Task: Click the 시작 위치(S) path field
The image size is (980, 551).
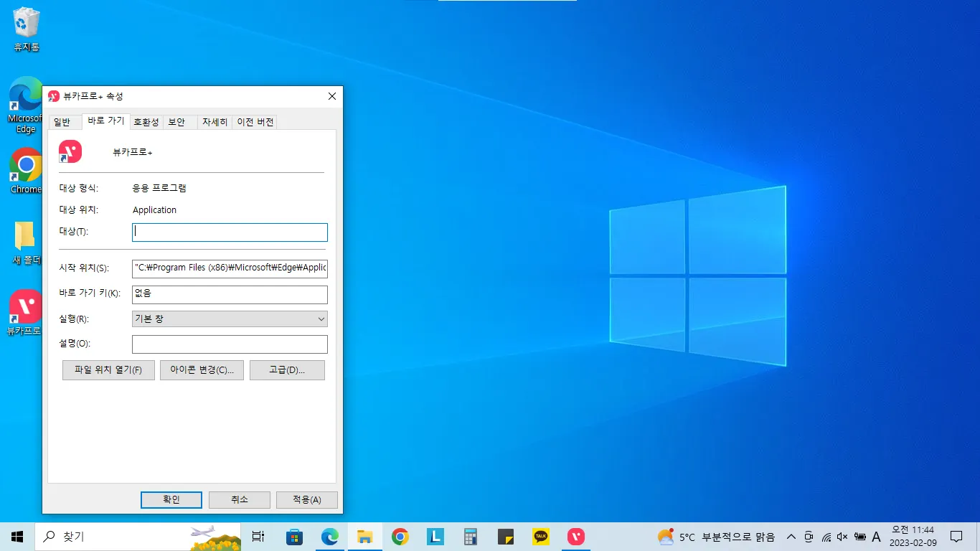Action: (x=230, y=268)
